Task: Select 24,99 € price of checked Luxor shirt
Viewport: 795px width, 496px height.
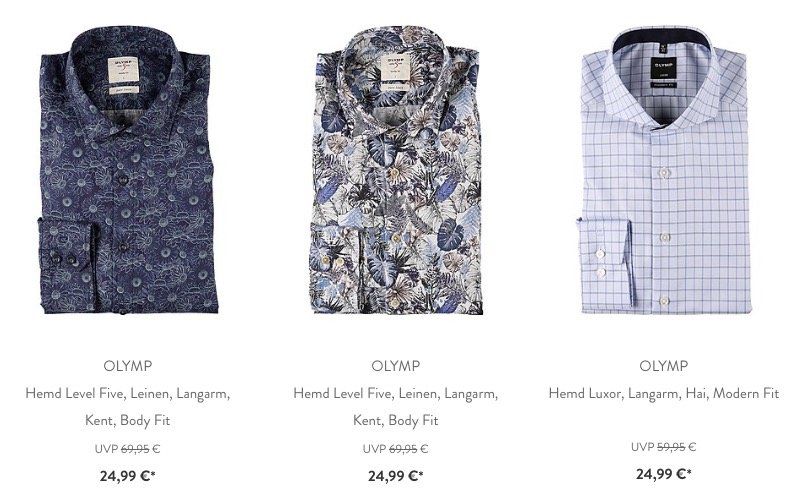Action: pyautogui.click(x=664, y=474)
